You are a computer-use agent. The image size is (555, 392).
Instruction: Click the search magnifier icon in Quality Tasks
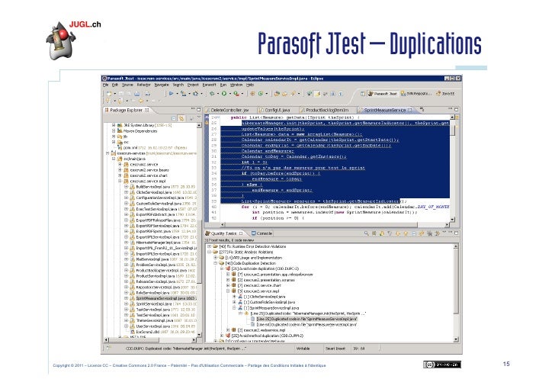click(367, 233)
